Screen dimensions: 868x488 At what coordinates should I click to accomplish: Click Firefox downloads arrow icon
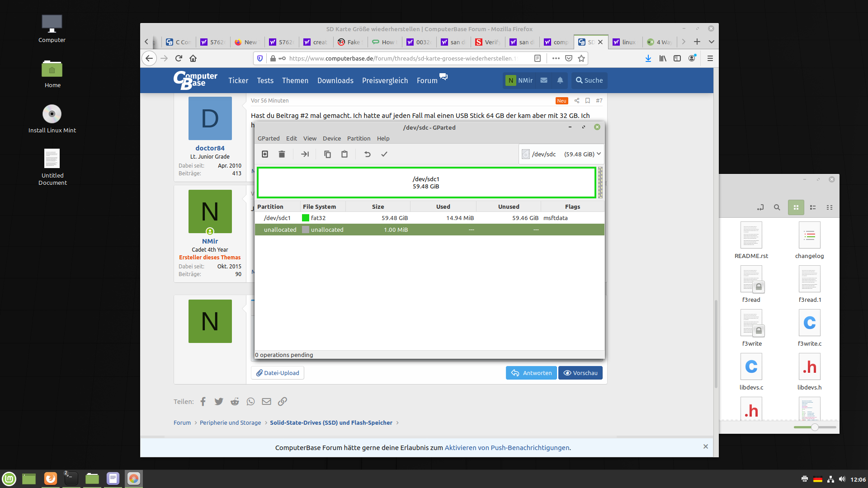[648, 58]
